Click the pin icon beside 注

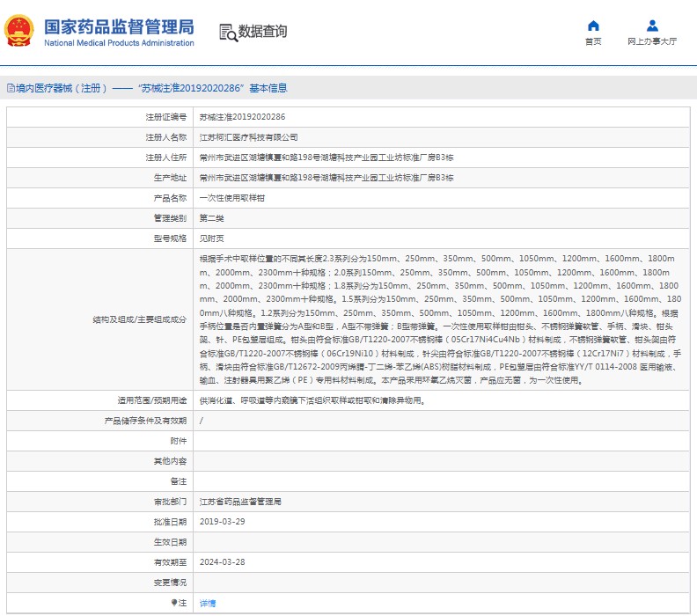tap(173, 602)
